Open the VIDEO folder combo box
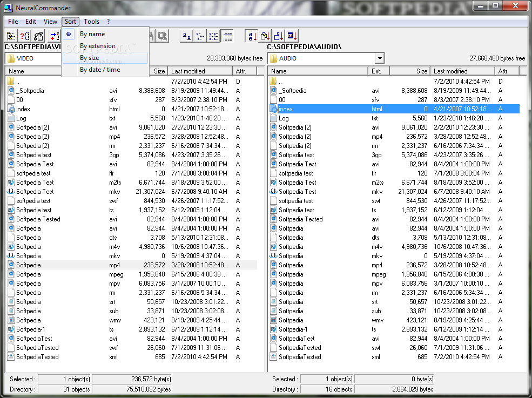 tap(34, 58)
